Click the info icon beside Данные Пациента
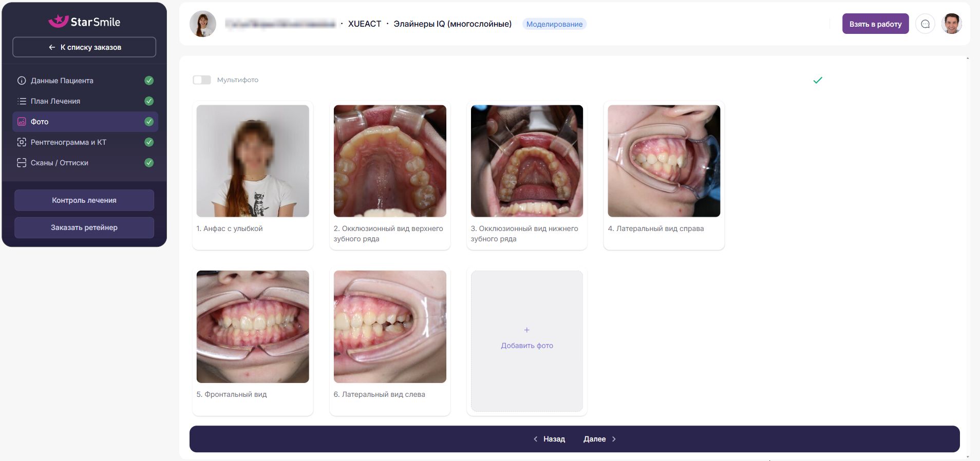The image size is (980, 461). [22, 81]
